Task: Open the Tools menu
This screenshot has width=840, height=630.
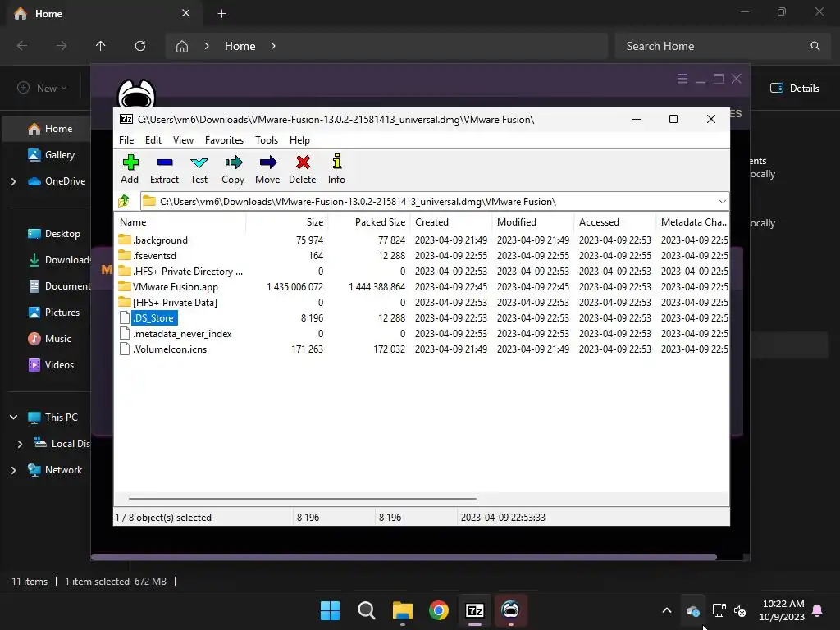Action: 267,139
